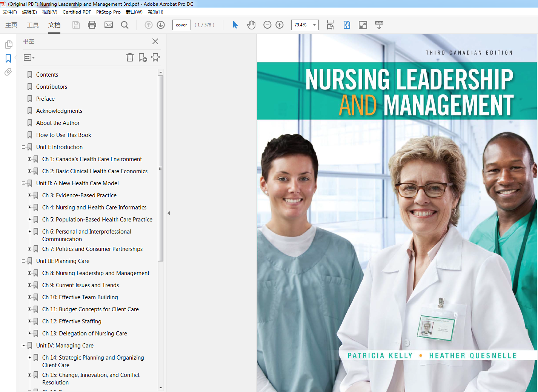Jump to Ch 10: Effective Team Building

pyautogui.click(x=80, y=297)
